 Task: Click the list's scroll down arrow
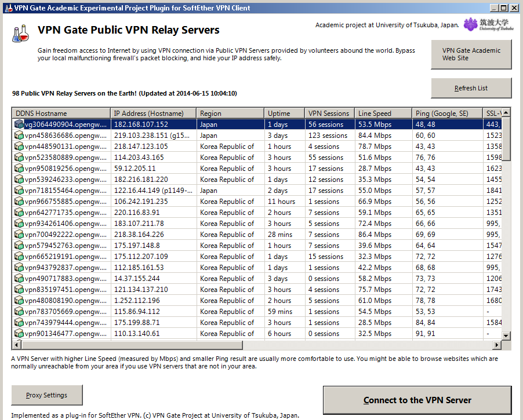point(506,335)
